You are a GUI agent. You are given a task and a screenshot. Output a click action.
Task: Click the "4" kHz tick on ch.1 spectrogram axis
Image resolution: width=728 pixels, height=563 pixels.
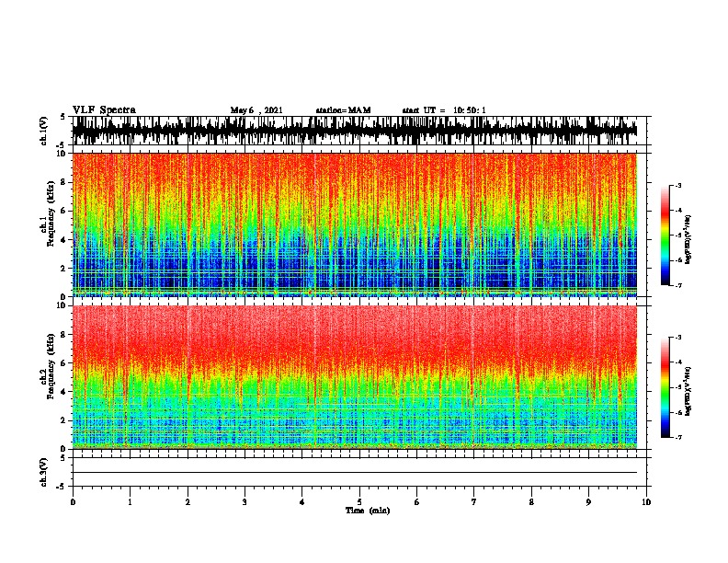pos(64,240)
